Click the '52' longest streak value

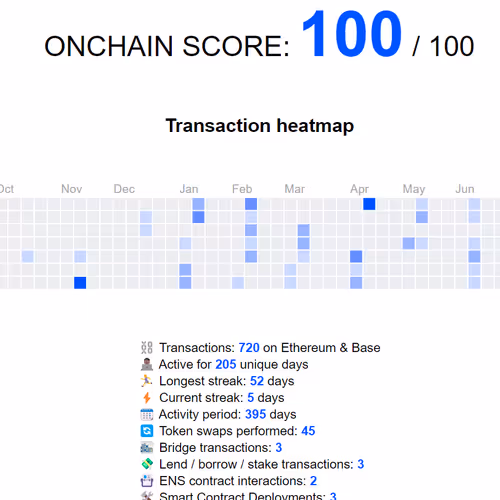pos(257,381)
